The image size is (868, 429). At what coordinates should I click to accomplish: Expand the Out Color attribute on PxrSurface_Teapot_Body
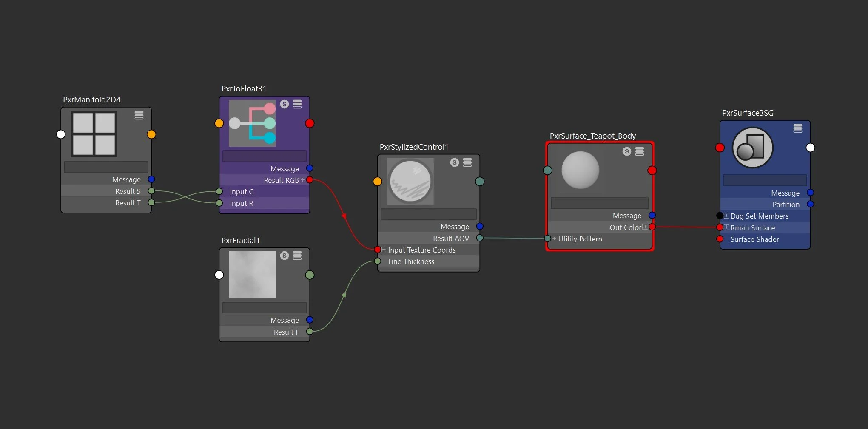[645, 227]
